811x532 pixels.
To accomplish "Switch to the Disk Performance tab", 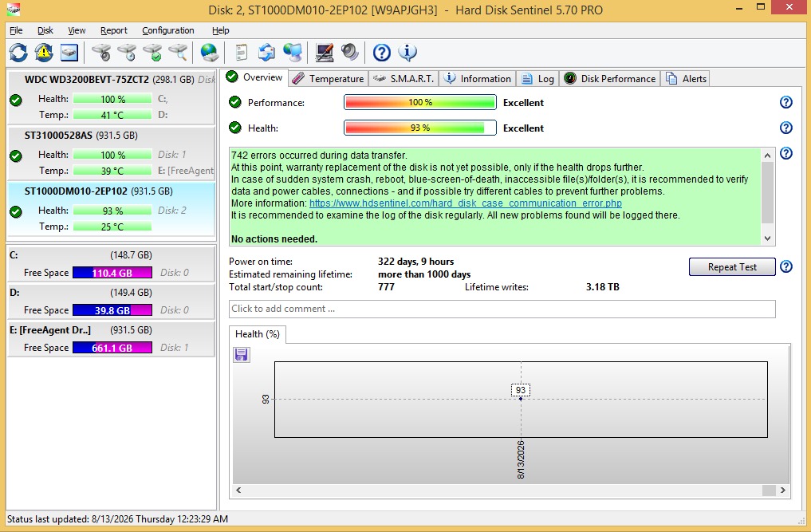I will (610, 79).
